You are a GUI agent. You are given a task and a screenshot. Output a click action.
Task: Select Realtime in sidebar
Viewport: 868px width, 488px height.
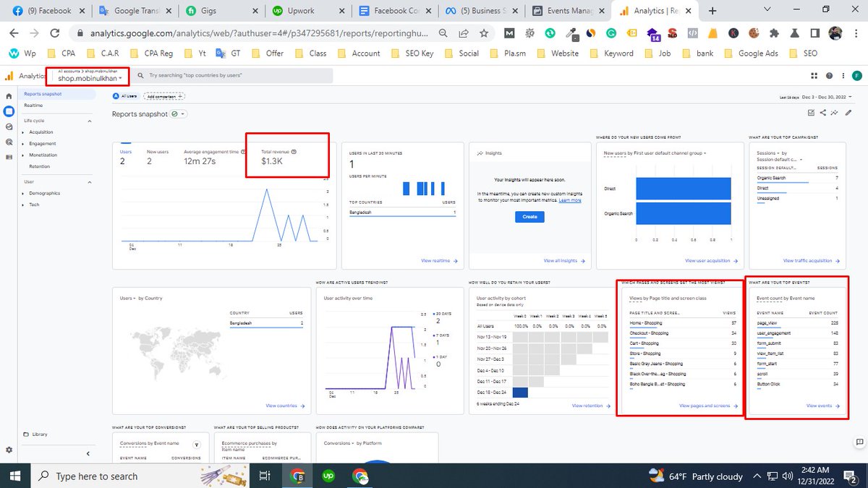[33, 106]
